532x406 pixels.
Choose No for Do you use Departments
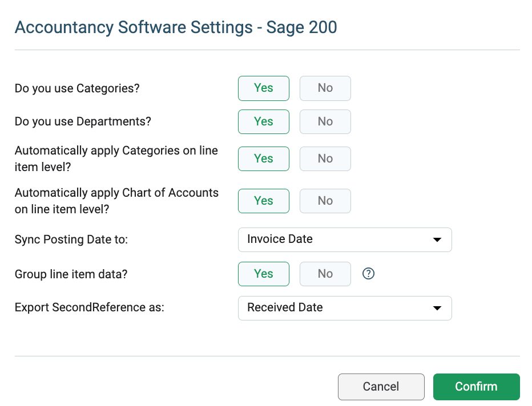tap(325, 121)
